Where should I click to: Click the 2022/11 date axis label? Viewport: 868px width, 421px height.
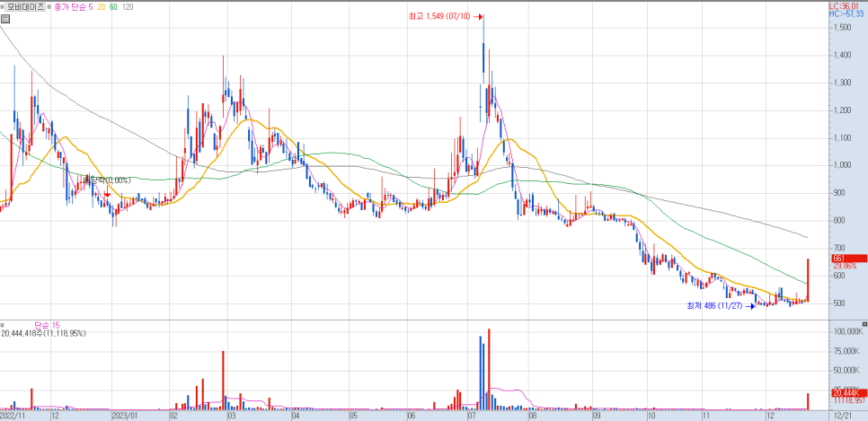coord(13,415)
